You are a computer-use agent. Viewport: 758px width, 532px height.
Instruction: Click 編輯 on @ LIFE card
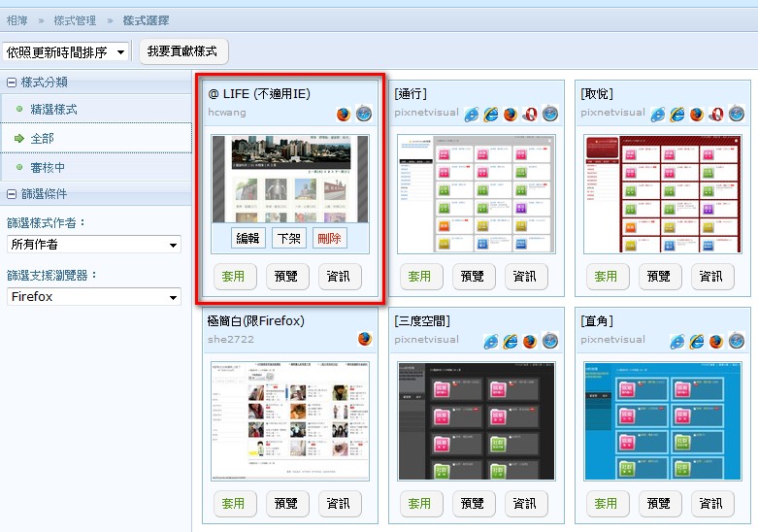click(248, 238)
